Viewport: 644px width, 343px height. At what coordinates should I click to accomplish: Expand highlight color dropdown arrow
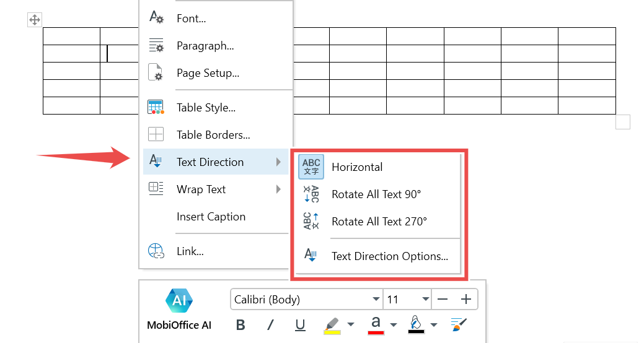pyautogui.click(x=351, y=324)
